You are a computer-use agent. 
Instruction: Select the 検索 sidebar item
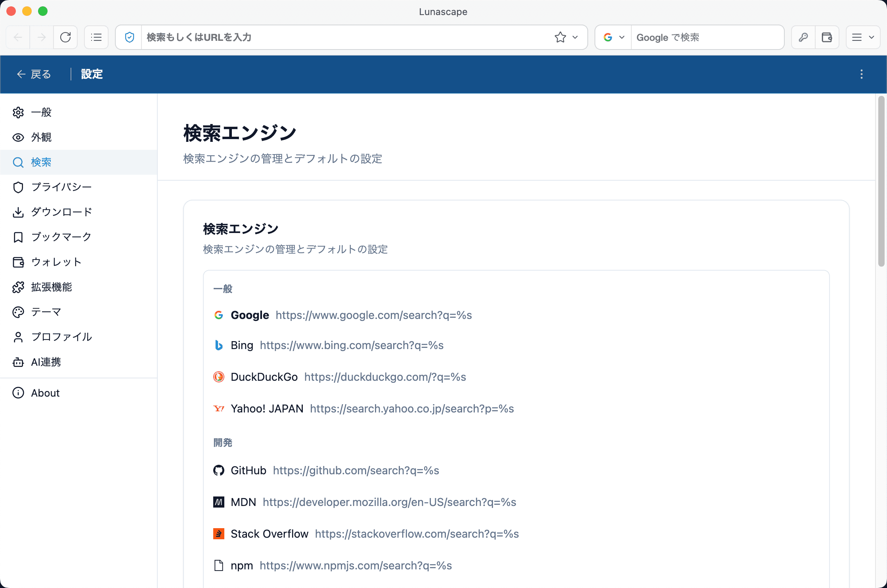tap(78, 162)
